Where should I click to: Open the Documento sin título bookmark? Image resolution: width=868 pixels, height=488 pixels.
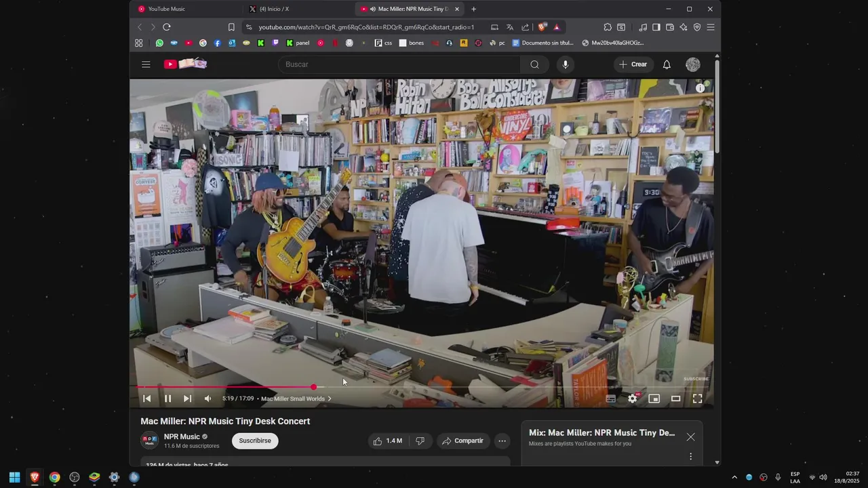coord(542,43)
